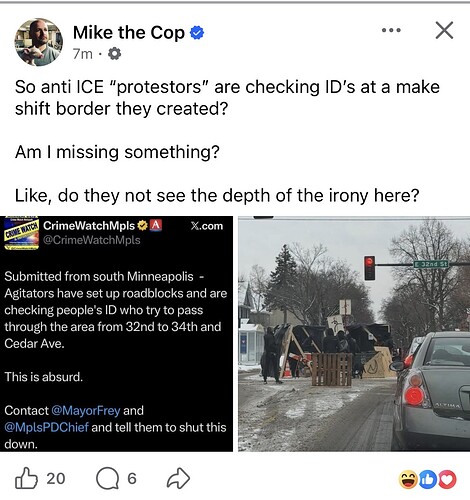View the blue like reaction icon
The height and width of the screenshot is (500, 470).
427,479
